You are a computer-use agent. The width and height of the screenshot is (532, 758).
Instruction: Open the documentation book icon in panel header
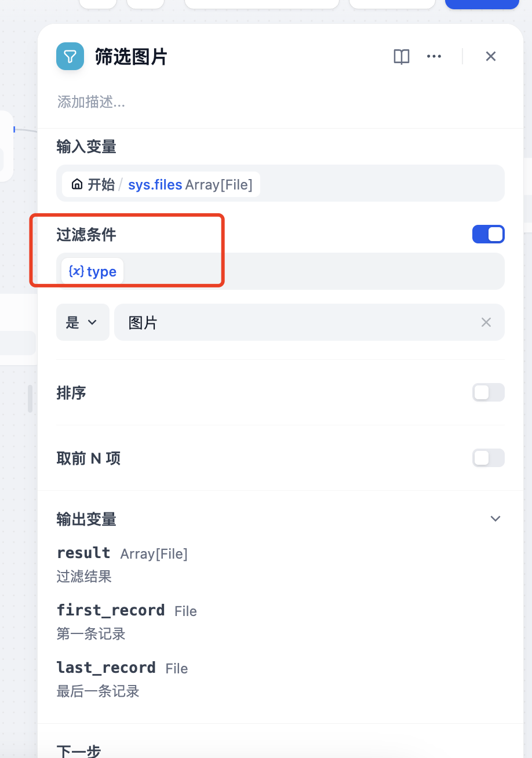(401, 56)
